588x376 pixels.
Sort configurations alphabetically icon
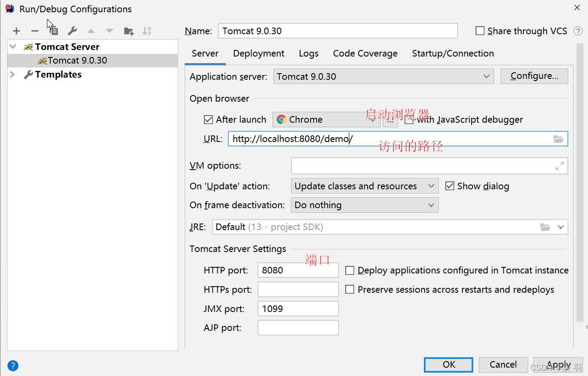coord(147,31)
